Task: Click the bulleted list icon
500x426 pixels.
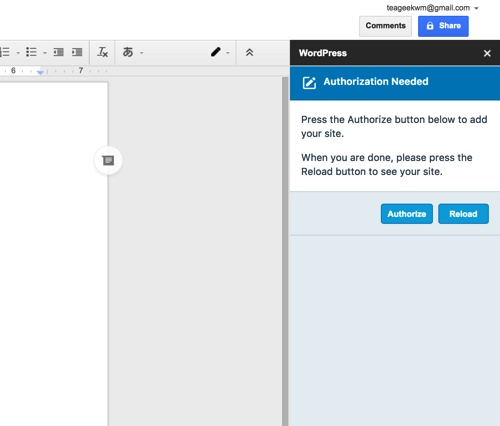Action: 31,52
